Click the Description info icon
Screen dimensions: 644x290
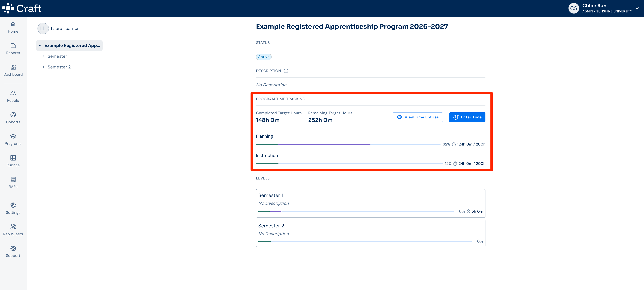click(286, 71)
